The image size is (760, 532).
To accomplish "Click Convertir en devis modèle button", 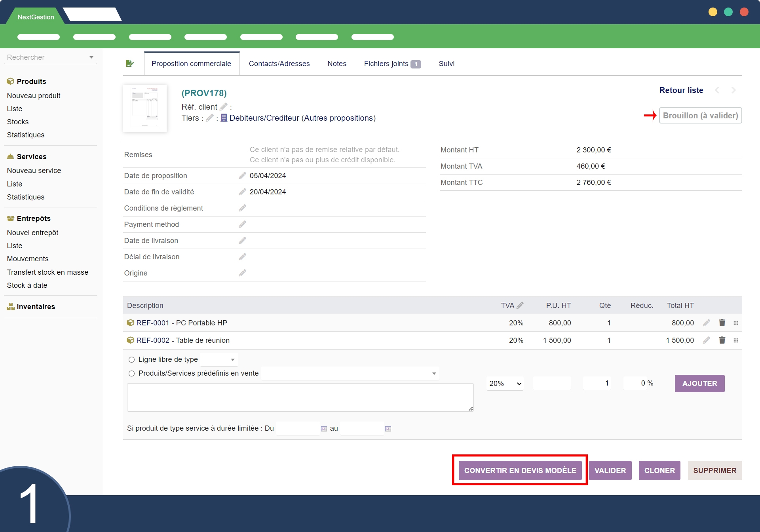I will [x=520, y=471].
